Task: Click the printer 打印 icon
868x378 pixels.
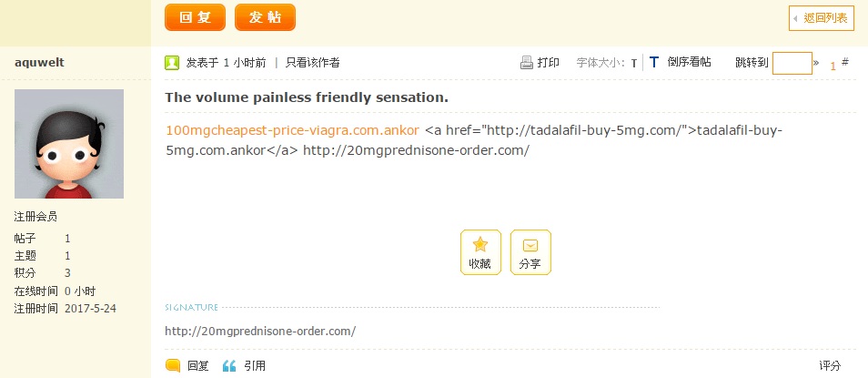Action: click(x=526, y=63)
